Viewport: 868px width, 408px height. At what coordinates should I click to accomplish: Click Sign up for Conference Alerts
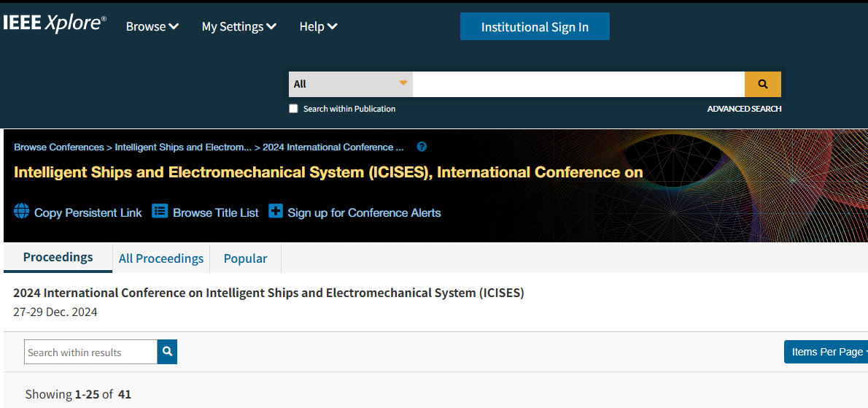[x=364, y=212]
